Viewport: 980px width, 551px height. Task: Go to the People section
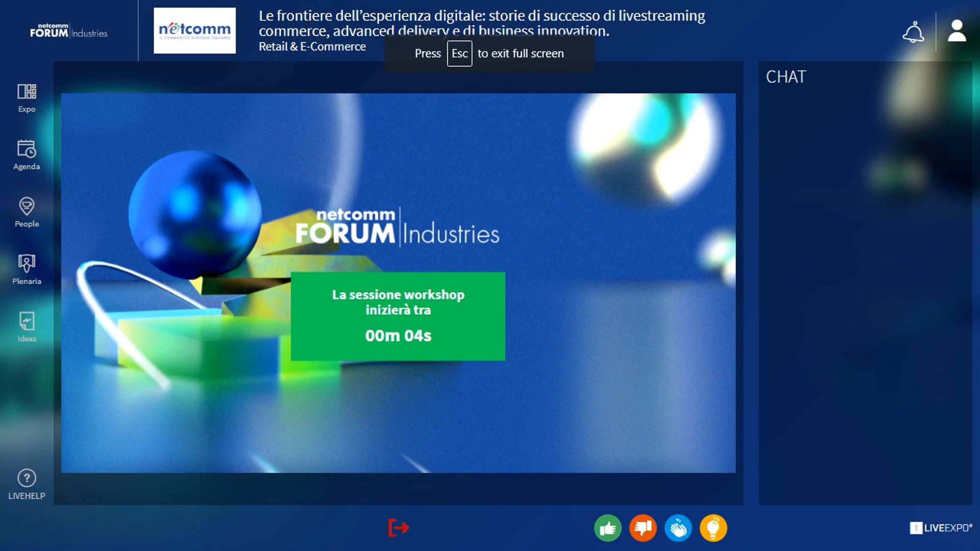coord(27,212)
